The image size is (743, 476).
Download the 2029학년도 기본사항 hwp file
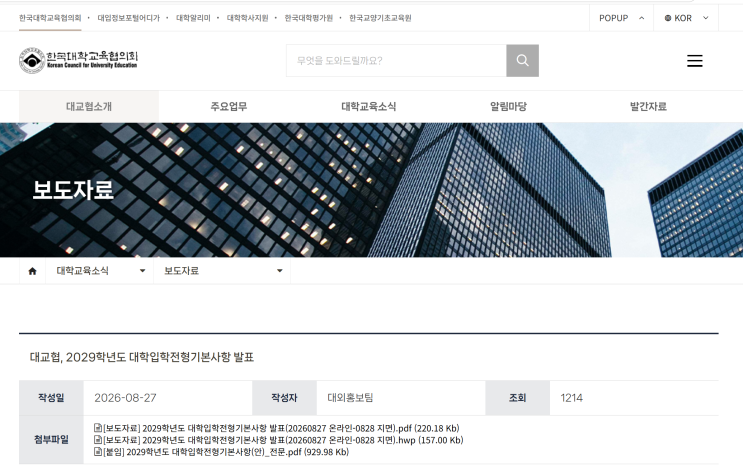tap(283, 440)
